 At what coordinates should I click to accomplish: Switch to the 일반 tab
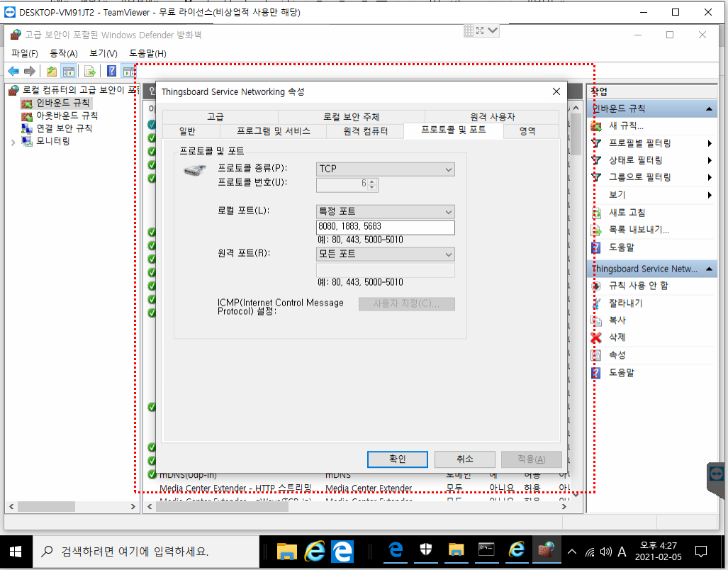click(x=187, y=131)
